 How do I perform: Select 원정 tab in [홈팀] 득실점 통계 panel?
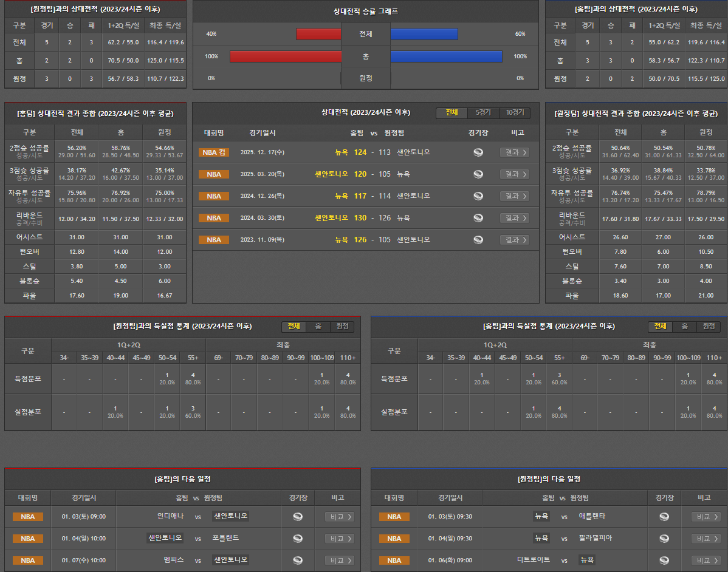coord(709,327)
